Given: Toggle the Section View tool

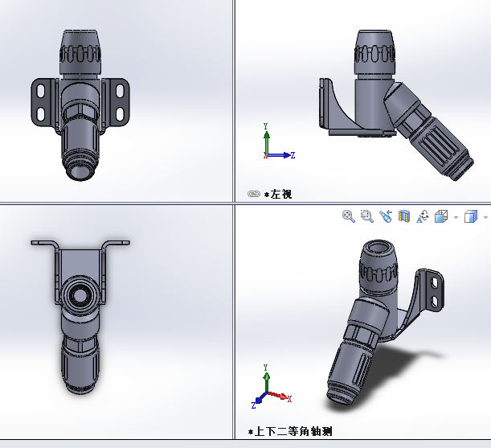Looking at the screenshot, I should pos(404,216).
